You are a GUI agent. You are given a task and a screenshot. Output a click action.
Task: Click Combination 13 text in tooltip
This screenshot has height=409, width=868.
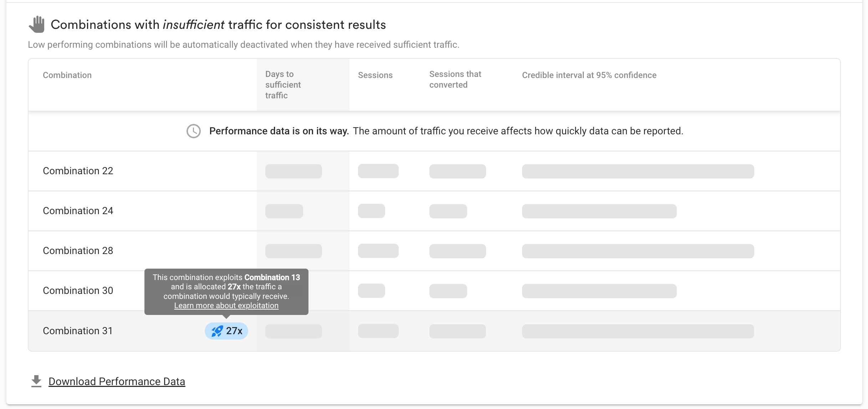point(272,277)
